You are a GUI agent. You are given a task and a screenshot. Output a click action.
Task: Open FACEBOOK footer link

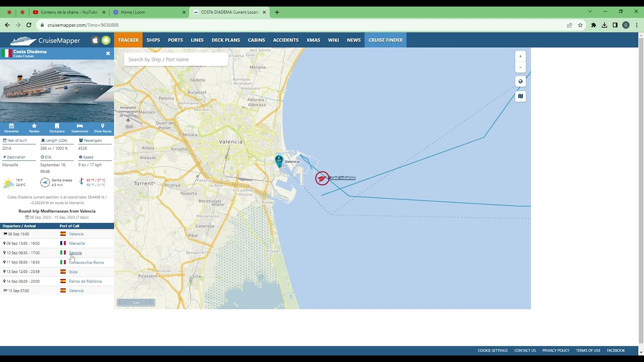coord(616,350)
